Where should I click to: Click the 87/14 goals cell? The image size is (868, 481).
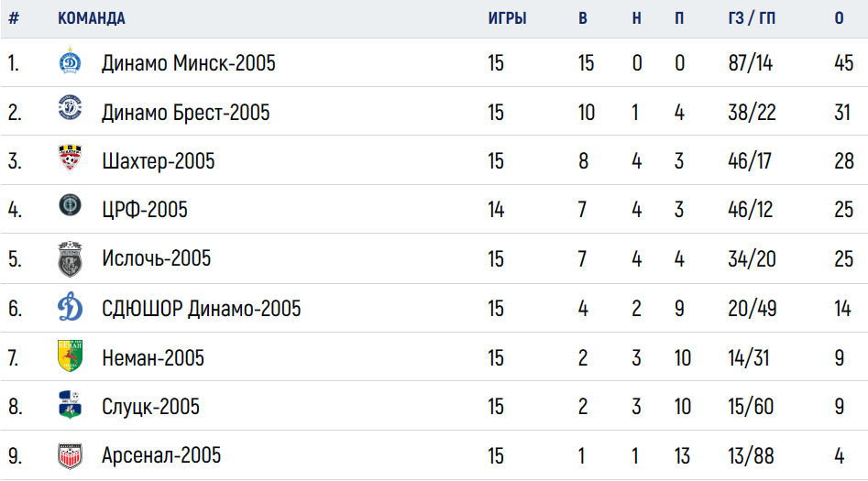(x=750, y=63)
